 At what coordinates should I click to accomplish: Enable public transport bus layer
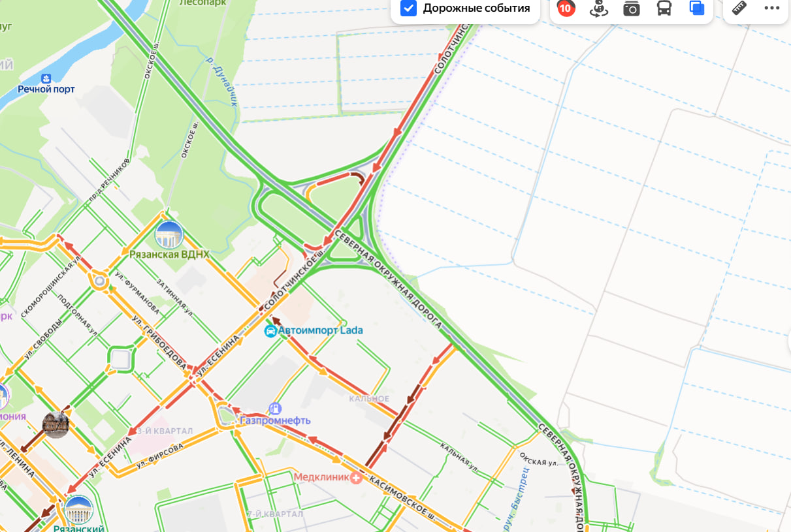point(664,8)
